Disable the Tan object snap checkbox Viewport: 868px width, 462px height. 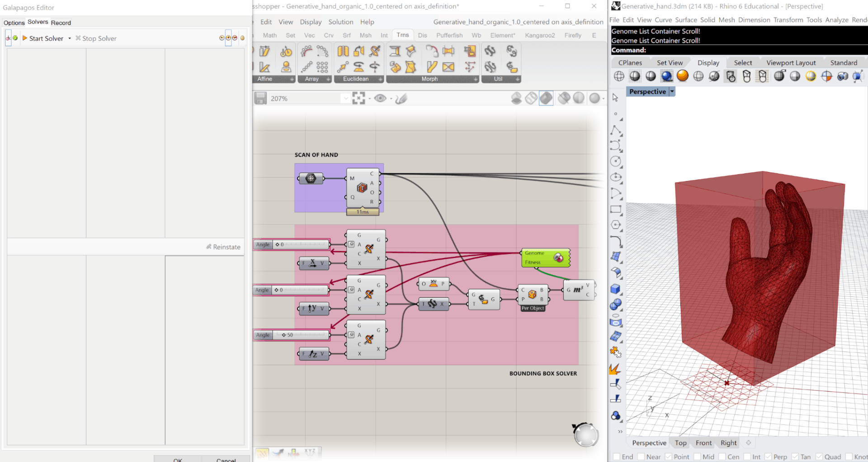tap(796, 457)
